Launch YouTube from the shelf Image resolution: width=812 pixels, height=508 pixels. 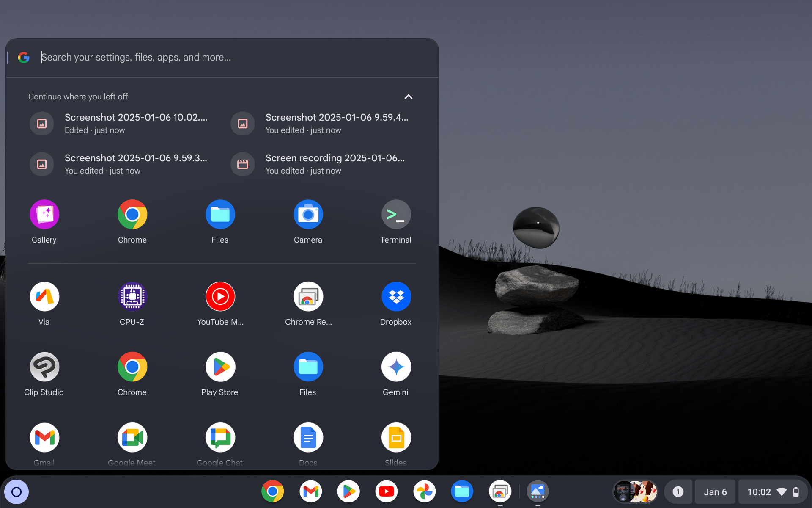click(x=386, y=491)
